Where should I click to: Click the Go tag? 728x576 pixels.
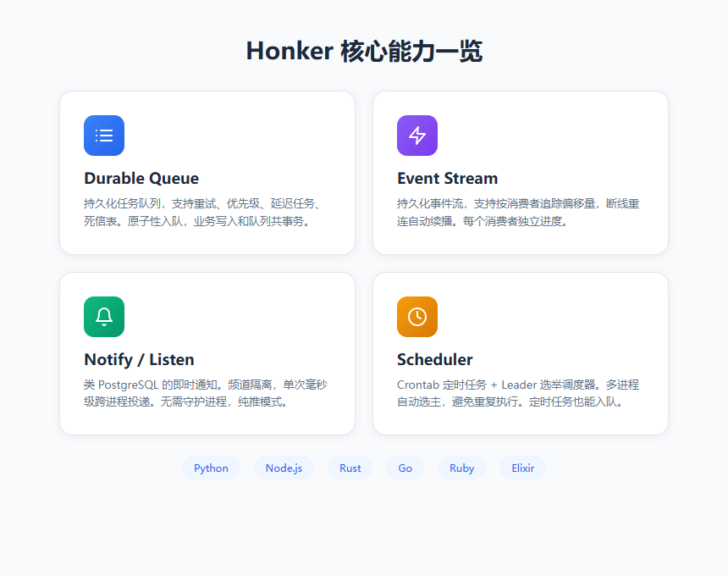click(405, 468)
